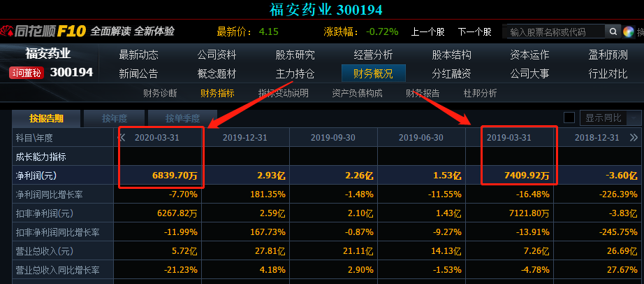Open 经营分析 menu
This screenshot has height=284, width=644.
tap(374, 55)
